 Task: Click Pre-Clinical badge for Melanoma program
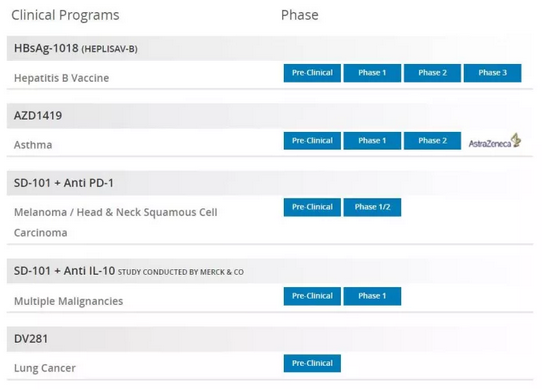point(312,207)
